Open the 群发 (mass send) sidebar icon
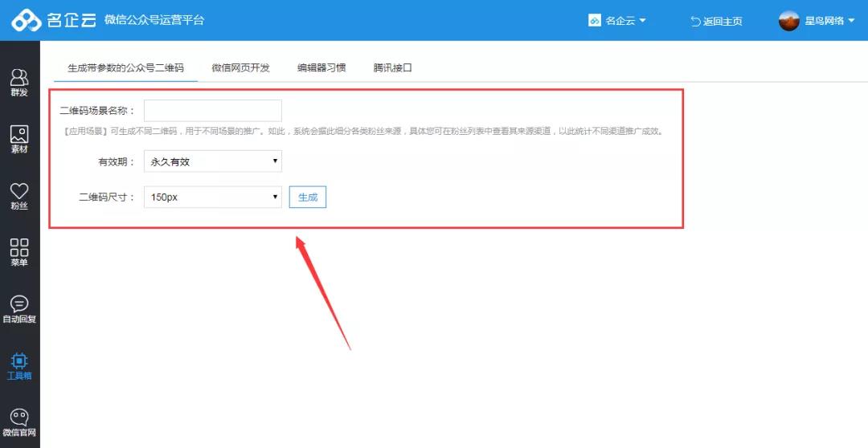Viewport: 868px width, 448px height. click(19, 82)
